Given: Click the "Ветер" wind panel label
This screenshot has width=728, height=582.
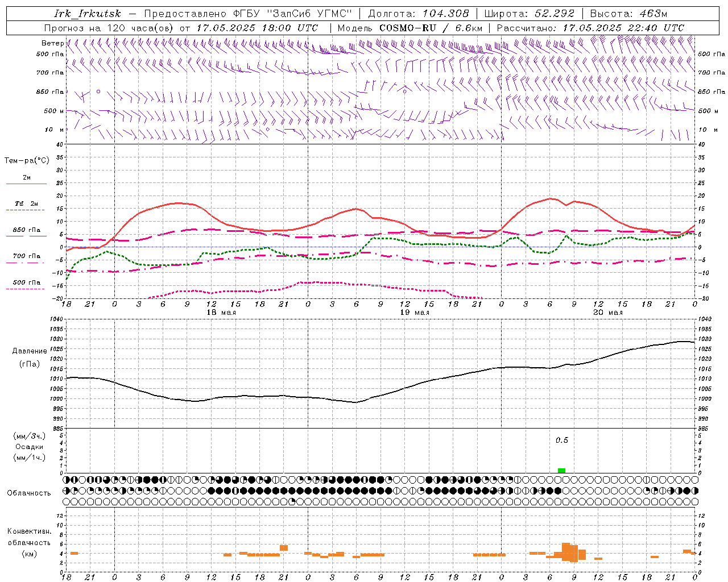Looking at the screenshot, I should coord(52,43).
